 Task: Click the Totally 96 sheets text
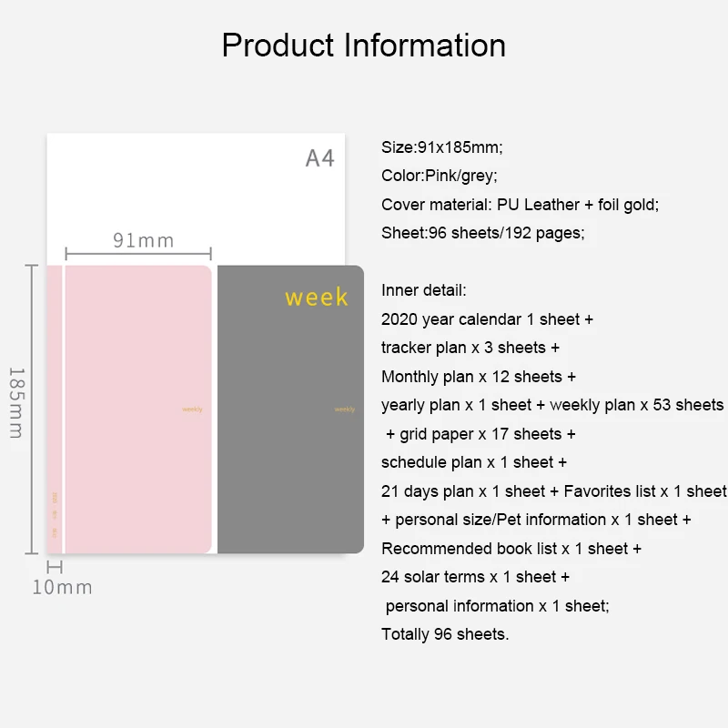[445, 633]
